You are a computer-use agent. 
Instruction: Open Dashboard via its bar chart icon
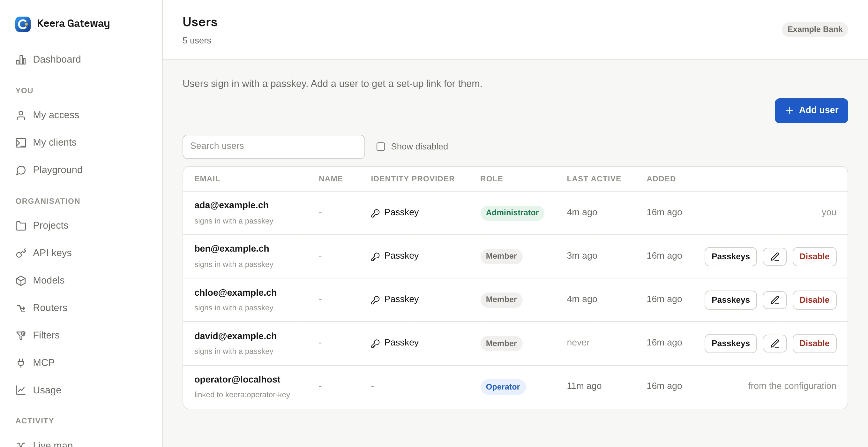[x=21, y=60]
